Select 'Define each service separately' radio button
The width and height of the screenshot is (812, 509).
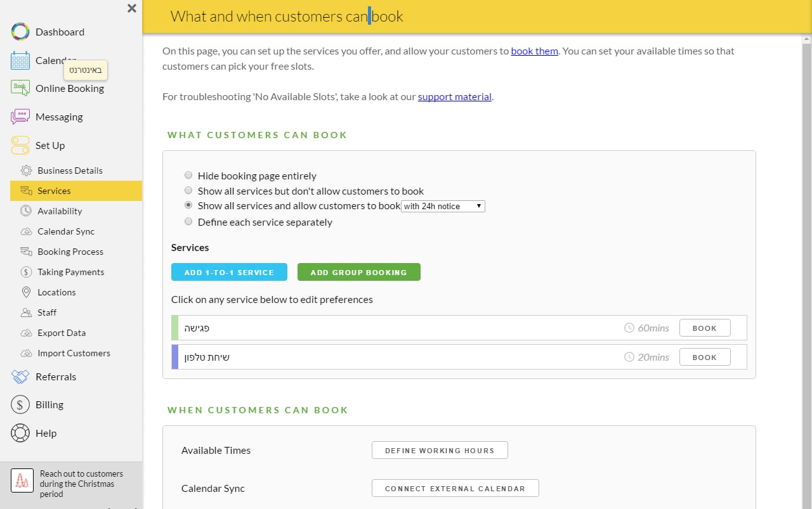click(x=188, y=222)
